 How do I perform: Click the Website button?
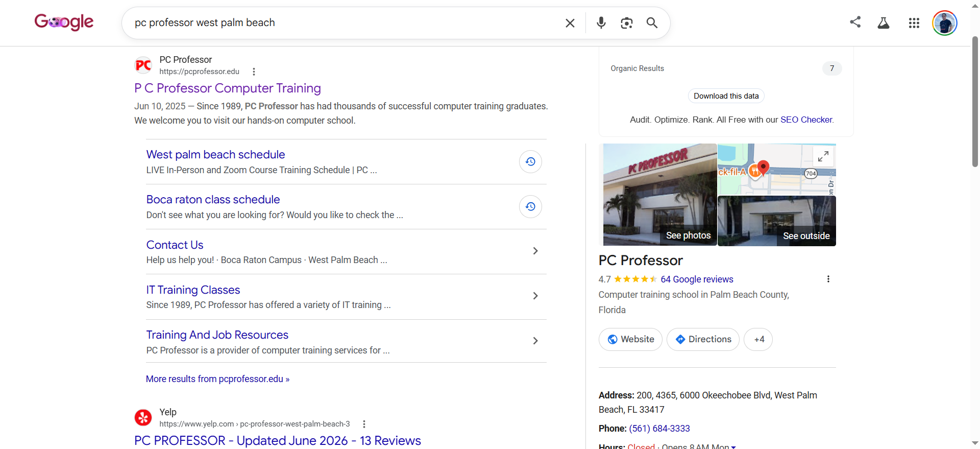(x=630, y=339)
